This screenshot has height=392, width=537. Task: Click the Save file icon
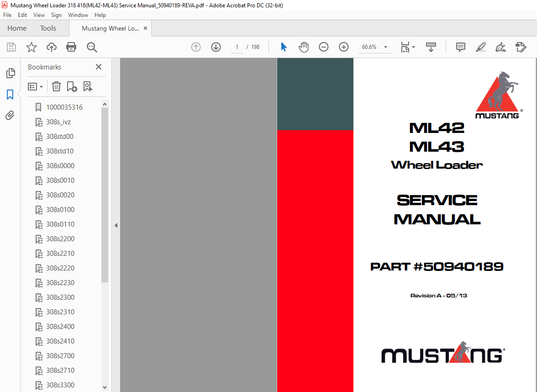click(11, 47)
